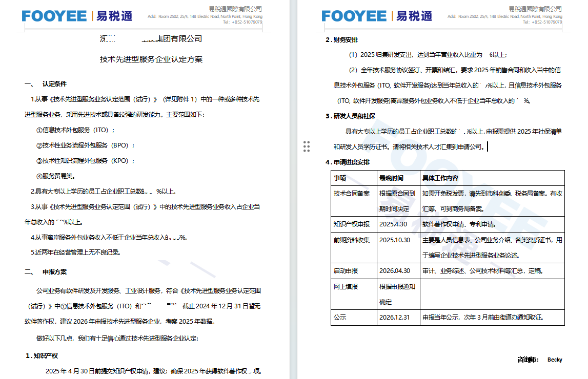Click the table cell 前期资料收集
The image size is (588, 379).
[352, 240]
